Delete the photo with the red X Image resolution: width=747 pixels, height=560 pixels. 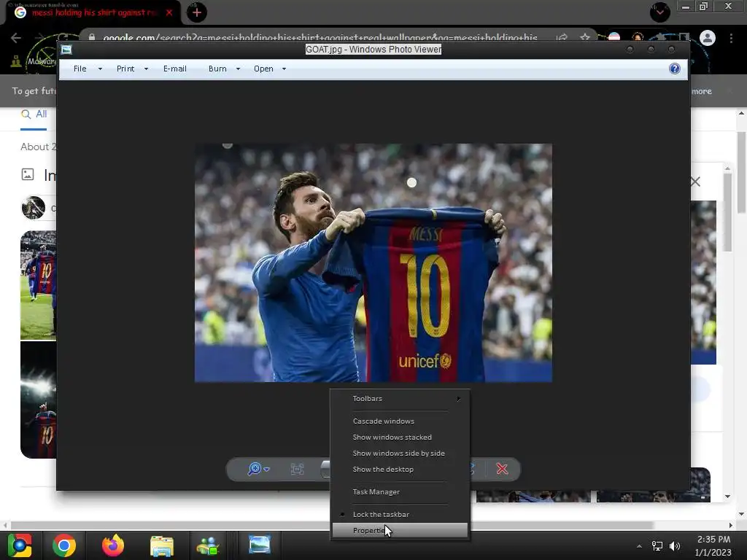pos(502,469)
